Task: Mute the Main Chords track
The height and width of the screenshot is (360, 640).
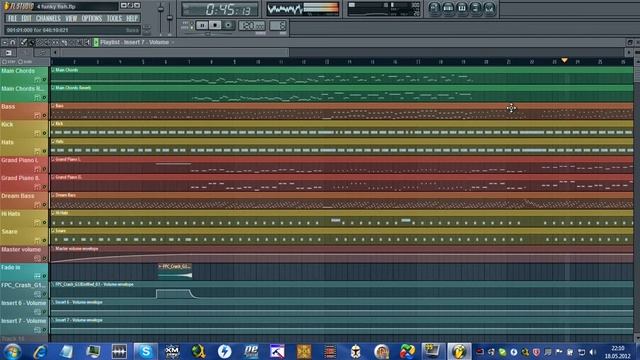Action: [44, 80]
